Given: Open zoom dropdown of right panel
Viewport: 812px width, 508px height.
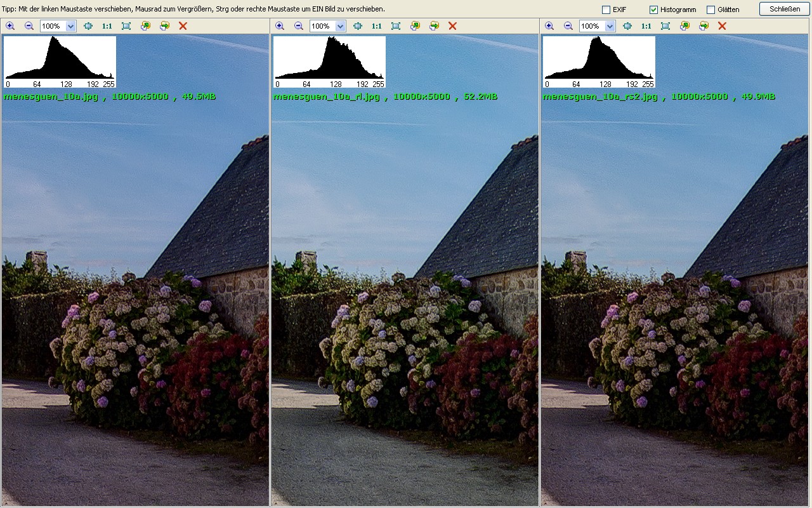Looking at the screenshot, I should [610, 26].
